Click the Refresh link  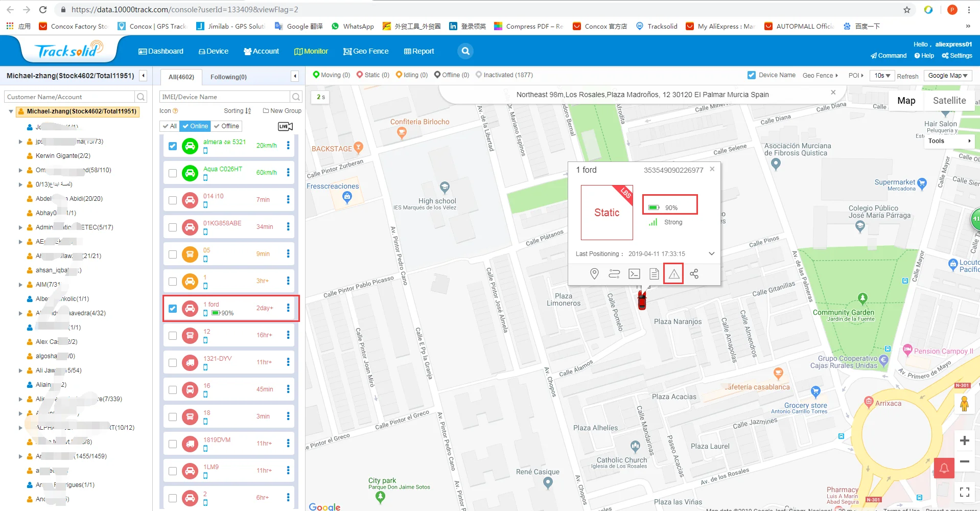[x=907, y=76]
